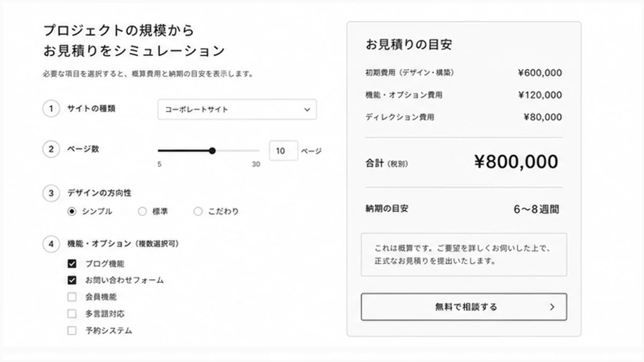Image resolution: width=644 pixels, height=362 pixels.
Task: Click the slider track near 30
Action: [255, 151]
